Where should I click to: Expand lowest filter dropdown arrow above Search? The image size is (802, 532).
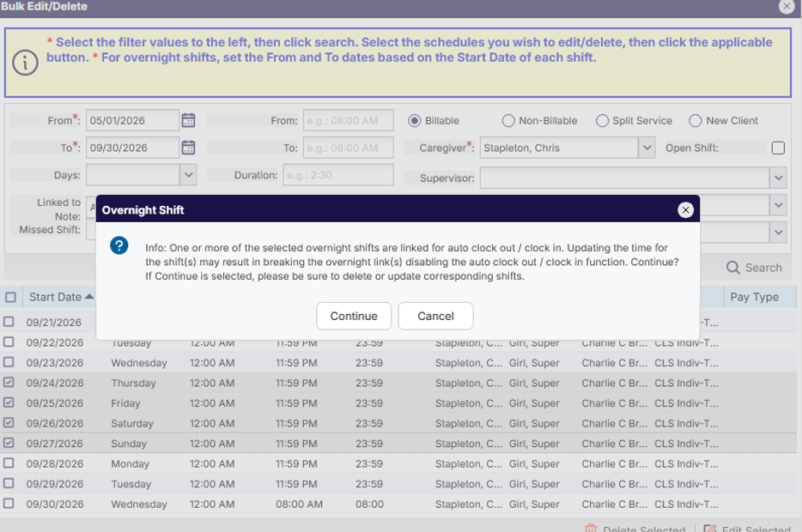[x=779, y=232]
